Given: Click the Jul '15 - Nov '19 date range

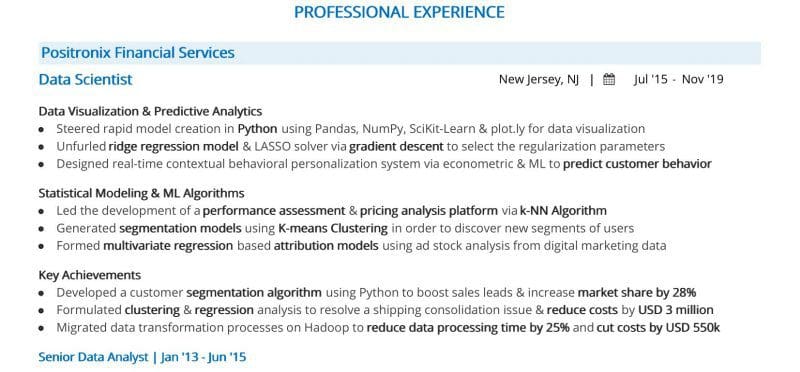Looking at the screenshot, I should 679,80.
